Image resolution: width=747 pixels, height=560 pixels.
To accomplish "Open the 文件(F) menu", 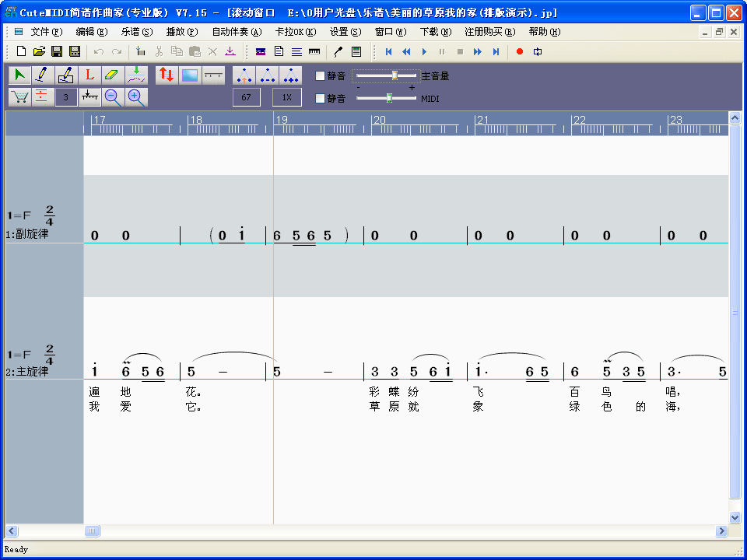I will point(47,32).
